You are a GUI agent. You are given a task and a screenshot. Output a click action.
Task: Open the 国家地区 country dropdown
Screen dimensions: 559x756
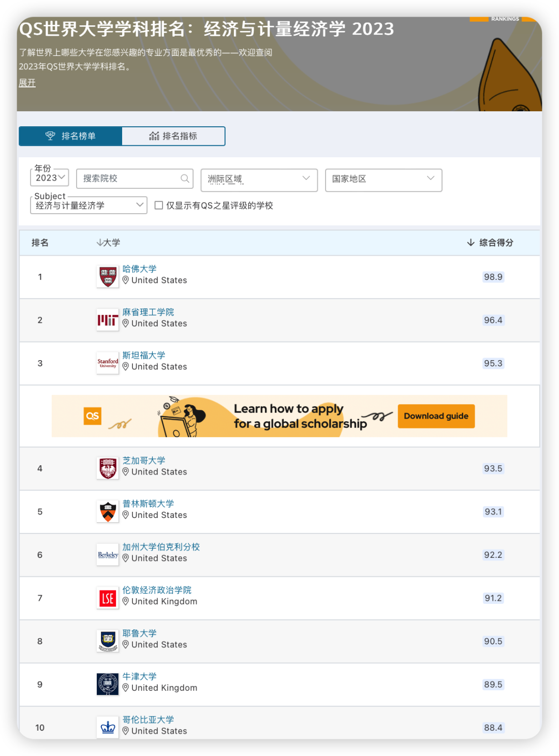pyautogui.click(x=383, y=179)
